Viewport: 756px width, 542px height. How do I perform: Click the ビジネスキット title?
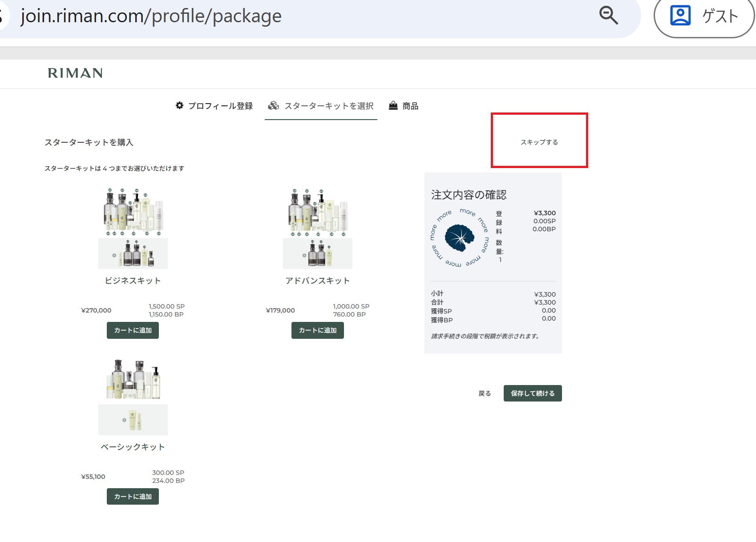pyautogui.click(x=133, y=281)
